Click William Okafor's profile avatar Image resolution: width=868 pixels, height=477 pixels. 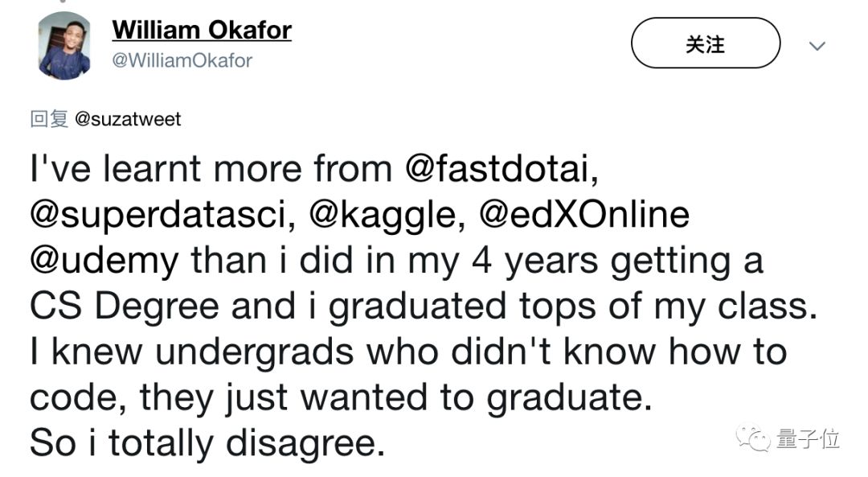pos(64,46)
